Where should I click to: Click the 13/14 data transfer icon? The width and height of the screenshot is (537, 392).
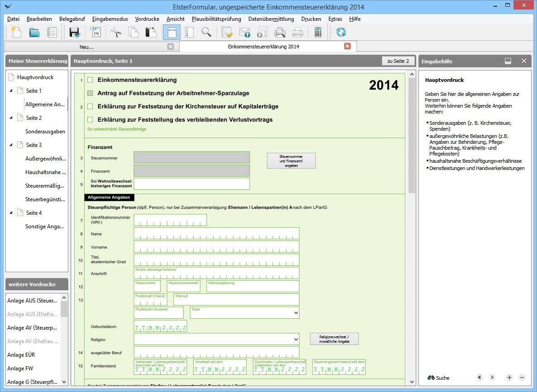[95, 32]
